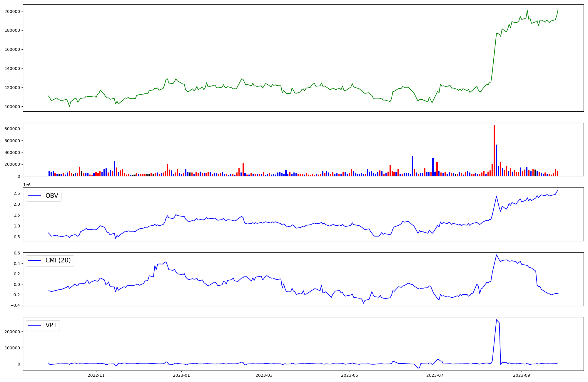588x382 pixels.
Task: Click the 1e6 exponent label above OBV chart
Action: tap(27, 185)
